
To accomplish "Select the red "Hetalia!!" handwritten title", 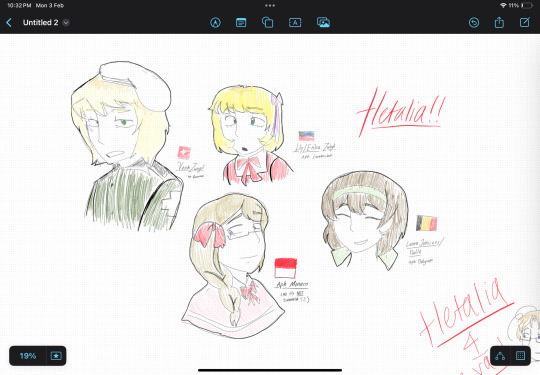I will click(x=401, y=112).
